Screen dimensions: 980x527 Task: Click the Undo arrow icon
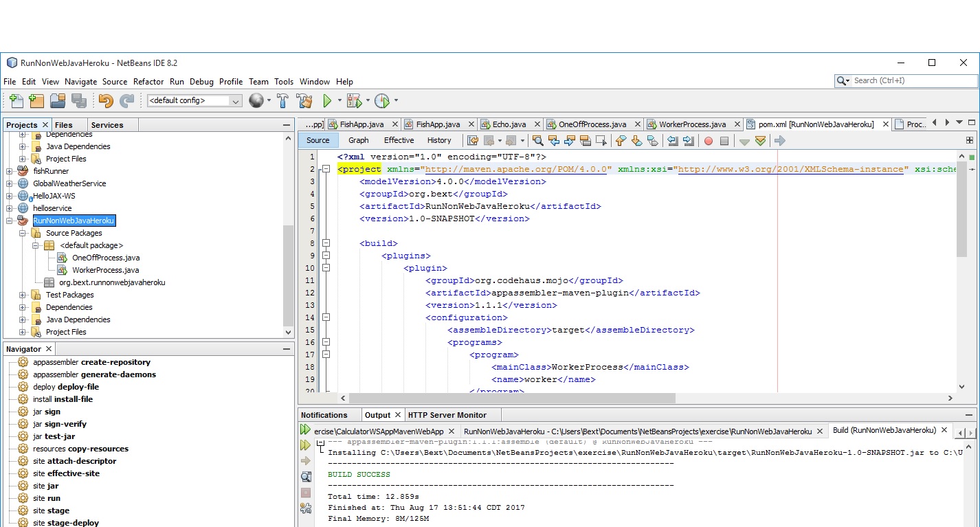pos(105,101)
